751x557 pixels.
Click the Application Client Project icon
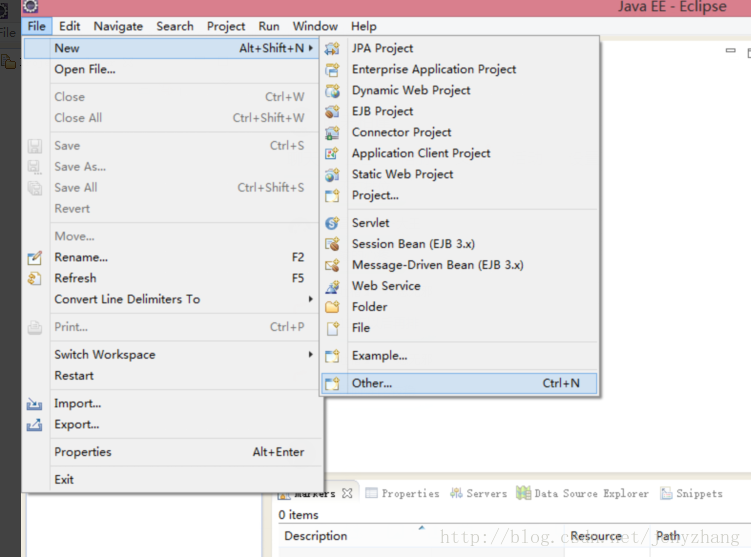[x=332, y=153]
